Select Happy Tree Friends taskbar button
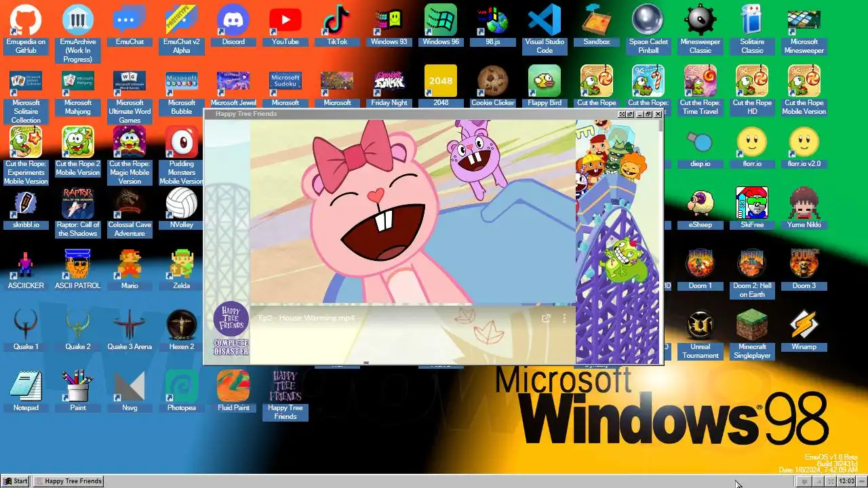868x488 pixels. click(68, 481)
